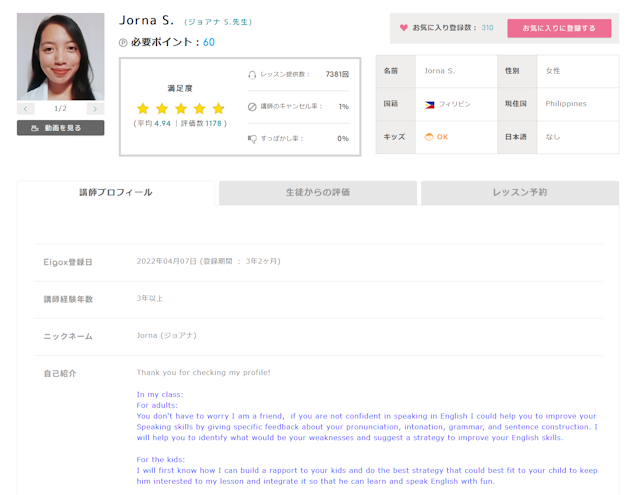Click the 'For the kids:' line
The width and height of the screenshot is (640, 495).
coord(160,459)
